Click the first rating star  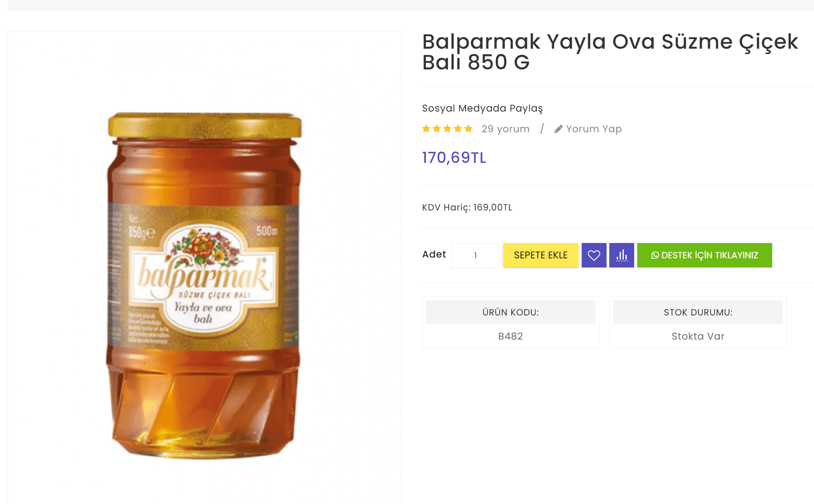click(x=426, y=129)
